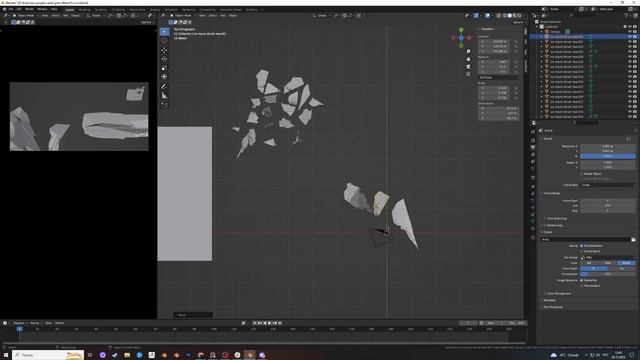640x360 pixels.
Task: Select the Add Cube tool
Action: (164, 105)
